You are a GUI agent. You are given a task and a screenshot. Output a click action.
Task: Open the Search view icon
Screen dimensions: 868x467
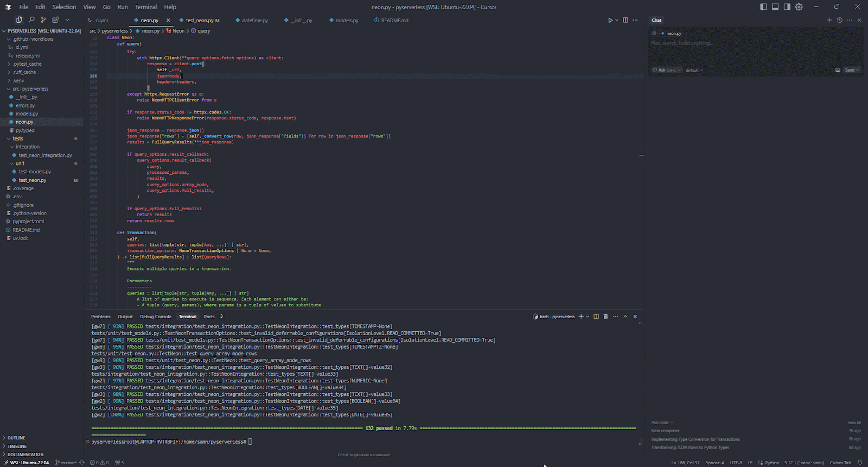click(x=31, y=20)
